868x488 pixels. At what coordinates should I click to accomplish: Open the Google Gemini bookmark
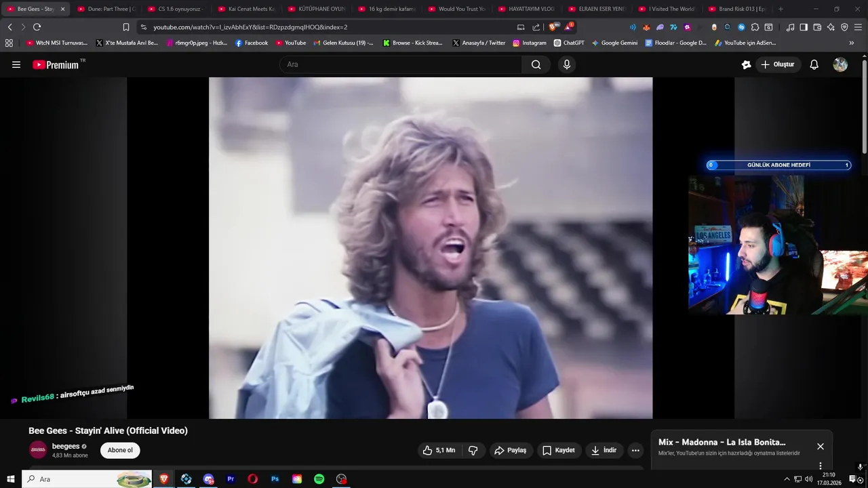[614, 43]
